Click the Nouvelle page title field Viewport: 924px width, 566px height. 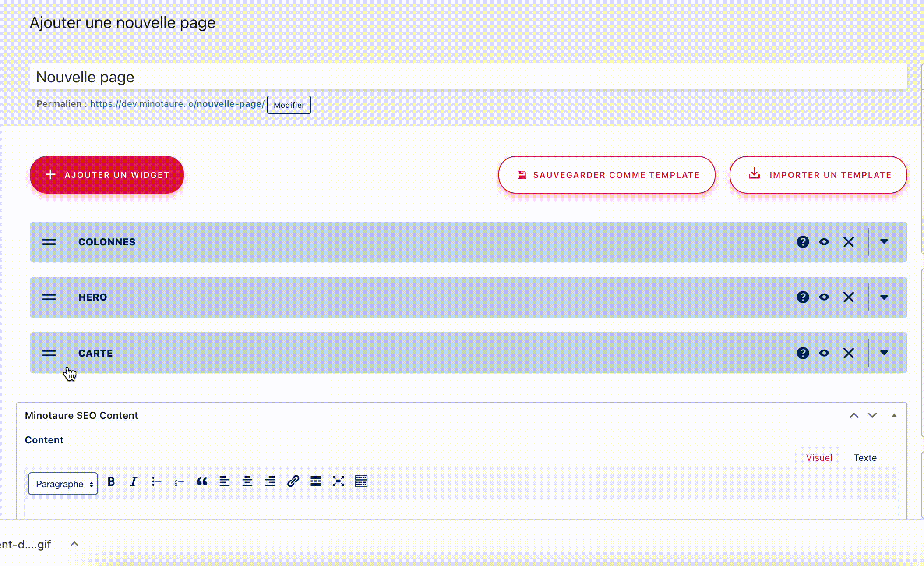coord(468,77)
